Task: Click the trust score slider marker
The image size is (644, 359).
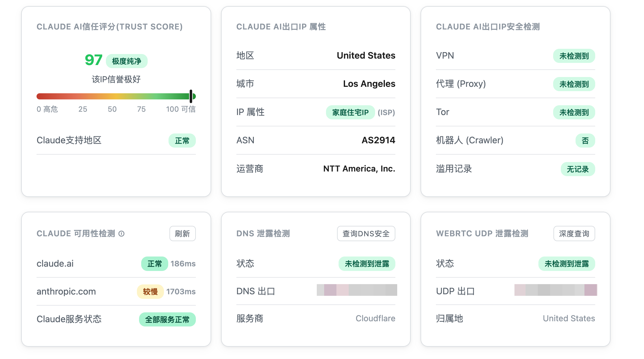Action: (x=191, y=96)
